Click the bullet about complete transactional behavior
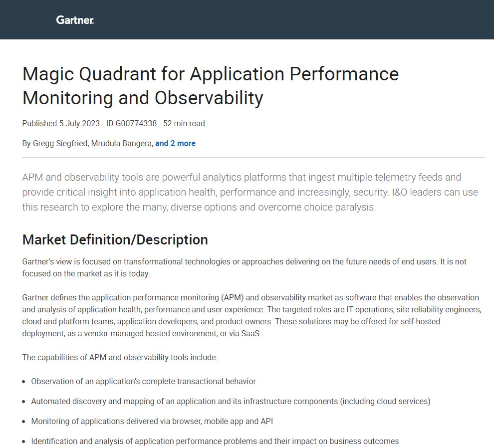This screenshot has width=494, height=448. pyautogui.click(x=143, y=382)
